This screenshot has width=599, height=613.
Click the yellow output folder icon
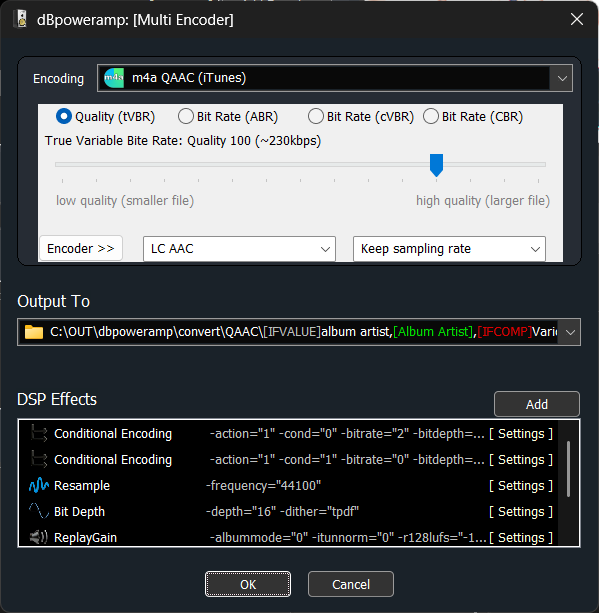[x=34, y=332]
